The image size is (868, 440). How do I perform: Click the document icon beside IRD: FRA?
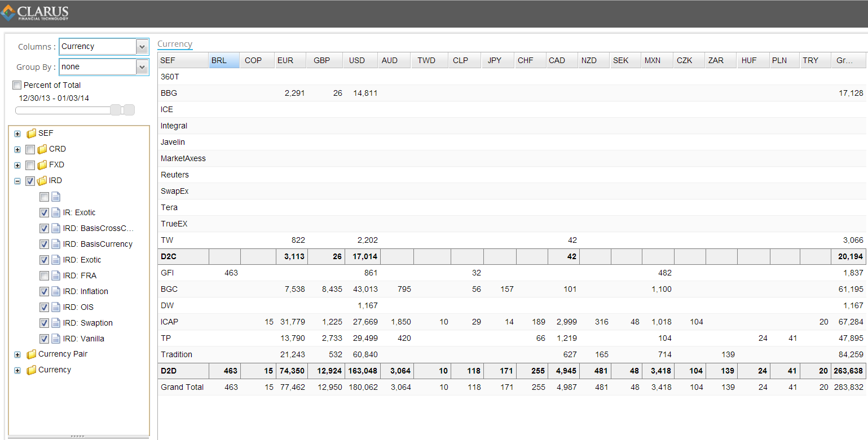55,275
